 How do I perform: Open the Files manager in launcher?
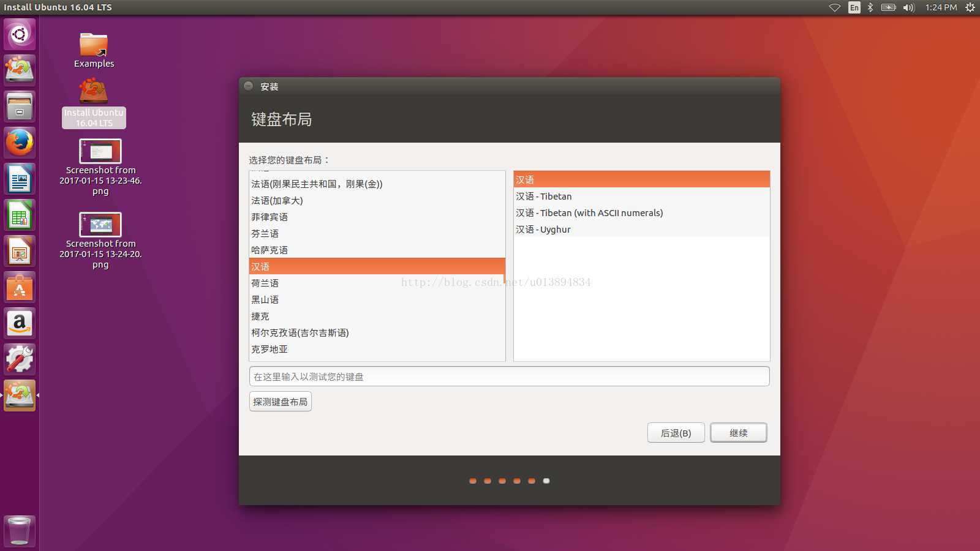point(20,107)
